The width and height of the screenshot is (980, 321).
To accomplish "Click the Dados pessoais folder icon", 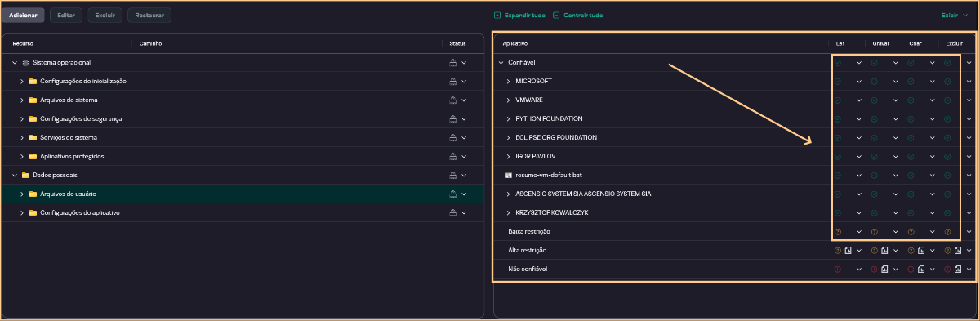I will pyautogui.click(x=26, y=176).
